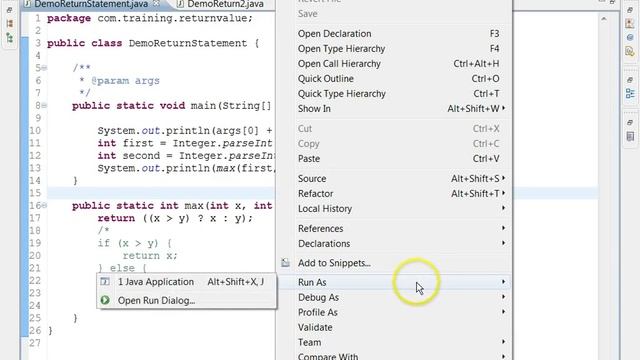Click the @param args comment line

[x=119, y=80]
